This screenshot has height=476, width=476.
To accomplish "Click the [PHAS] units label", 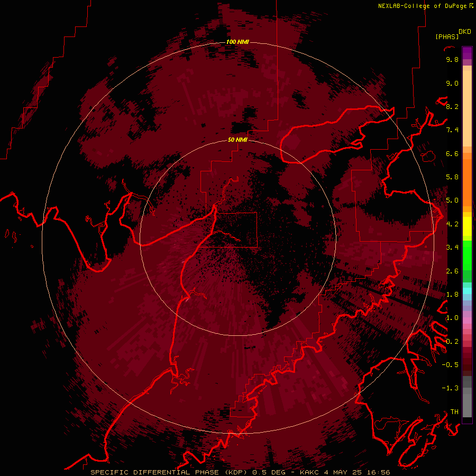I will (x=447, y=37).
